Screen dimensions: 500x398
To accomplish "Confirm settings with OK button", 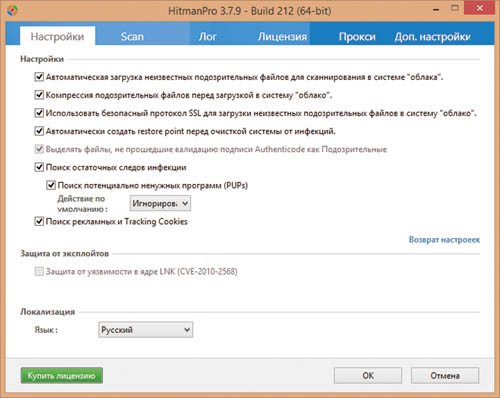I will tap(368, 376).
